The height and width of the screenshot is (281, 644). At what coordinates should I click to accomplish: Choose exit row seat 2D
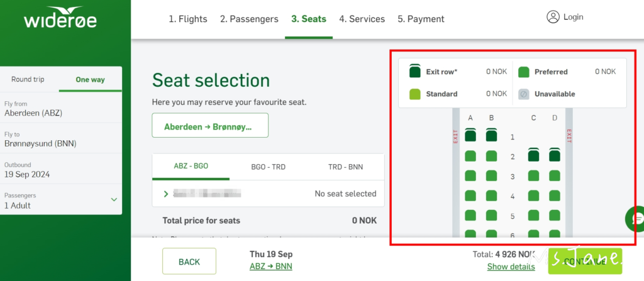point(554,155)
